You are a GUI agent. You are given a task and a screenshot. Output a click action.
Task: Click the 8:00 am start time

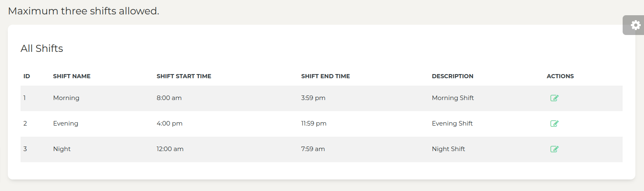tap(169, 98)
